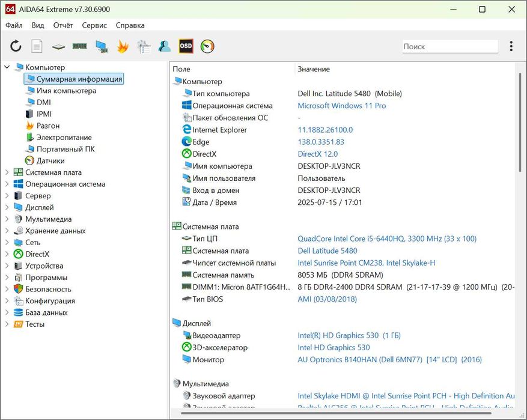
Task: Open the memory module toolbar icon
Action: (x=80, y=46)
